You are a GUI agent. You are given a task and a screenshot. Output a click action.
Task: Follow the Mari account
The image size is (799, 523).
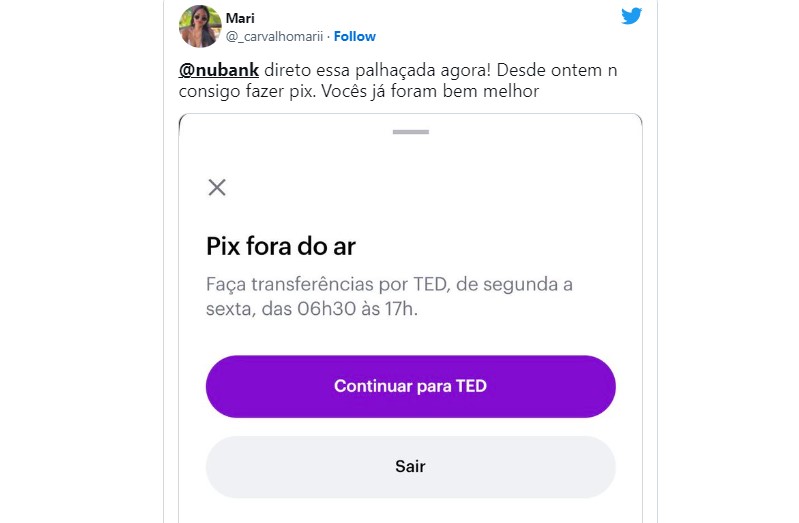coord(355,37)
